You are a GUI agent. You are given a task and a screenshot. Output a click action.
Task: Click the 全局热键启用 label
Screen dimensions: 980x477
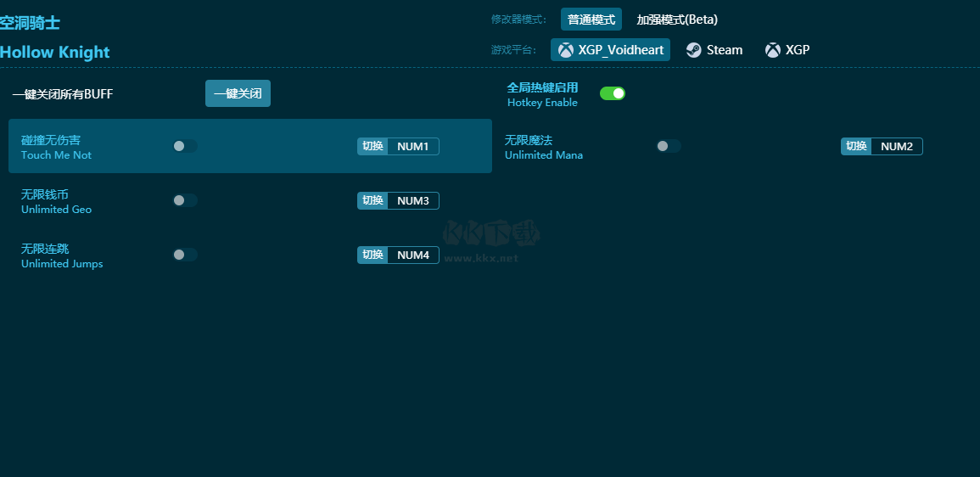[542, 87]
